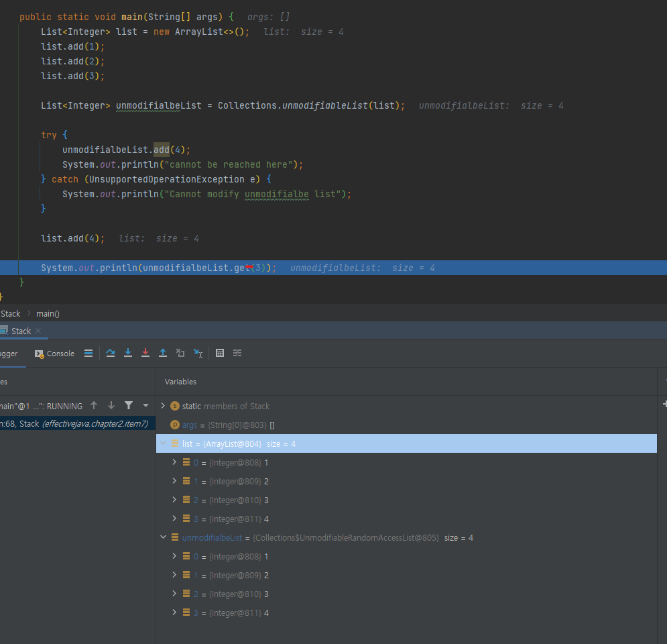Click the Stack breadcrumb item
Image resolution: width=667 pixels, height=644 pixels.
point(10,314)
